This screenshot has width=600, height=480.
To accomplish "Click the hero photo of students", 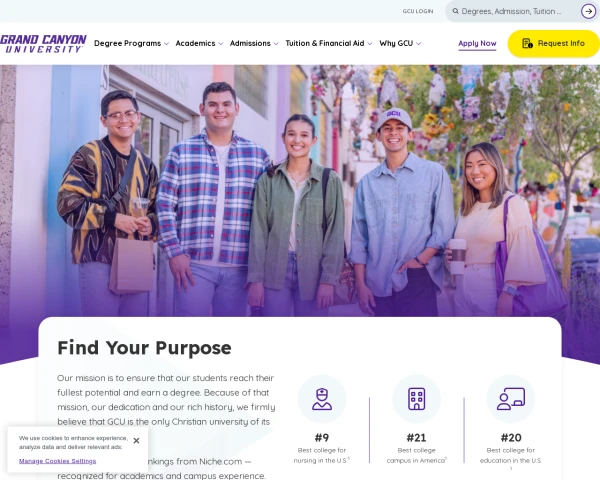I will tap(300, 190).
